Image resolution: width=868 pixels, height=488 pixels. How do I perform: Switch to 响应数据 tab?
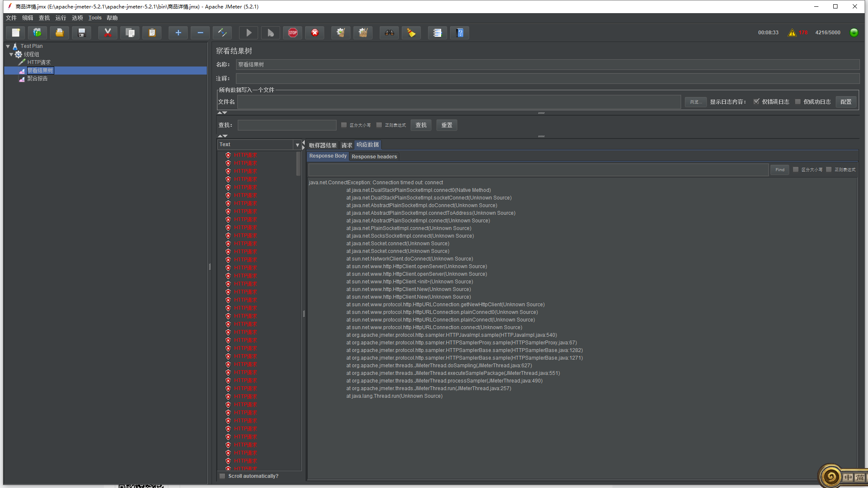click(x=367, y=145)
